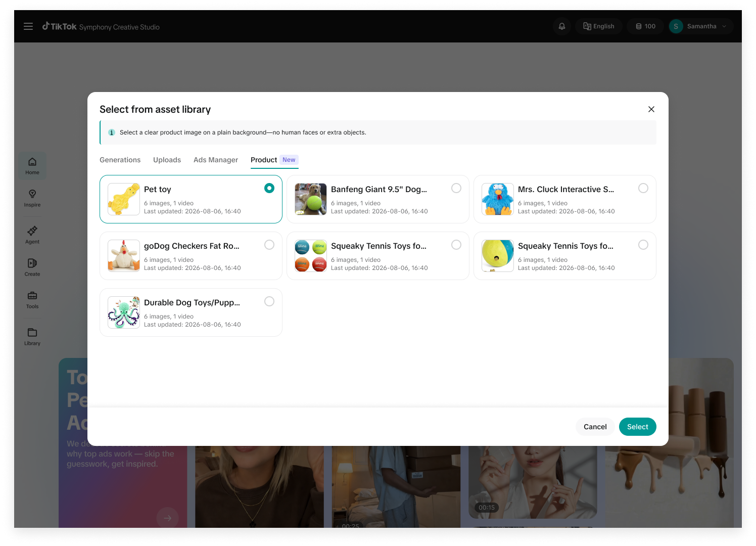Switch to the Ads Manager tab
The height and width of the screenshot is (546, 756).
pos(216,160)
